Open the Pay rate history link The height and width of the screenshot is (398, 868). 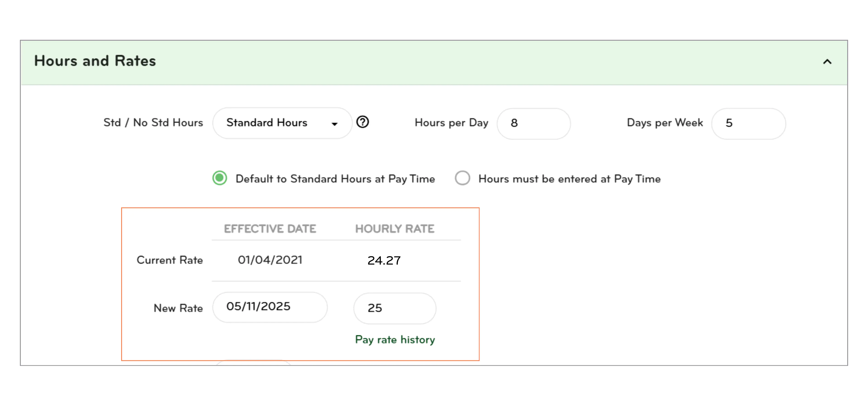(x=395, y=340)
